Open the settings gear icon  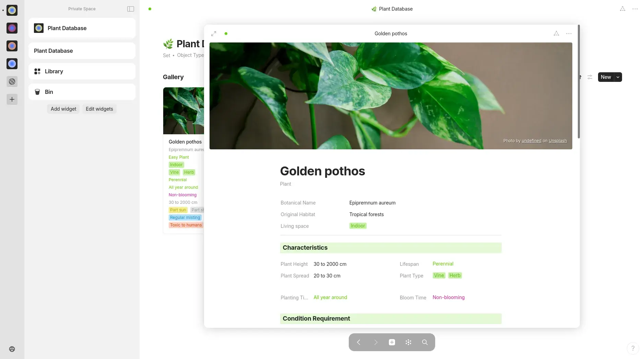pos(12,349)
